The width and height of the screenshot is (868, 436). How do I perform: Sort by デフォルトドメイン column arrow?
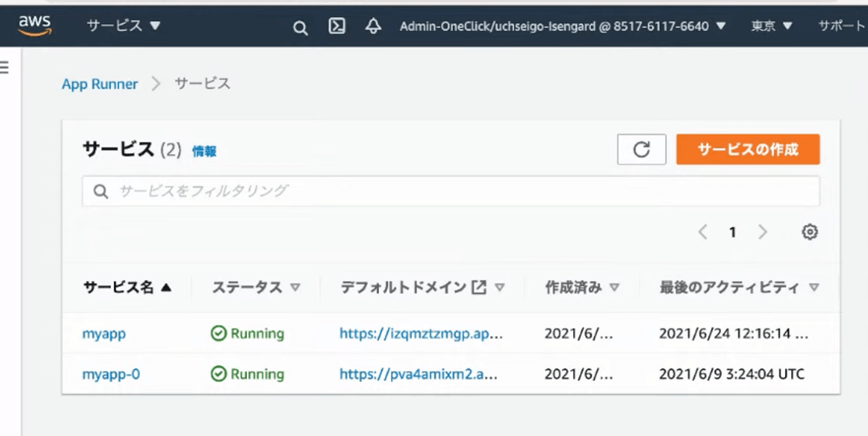pyautogui.click(x=500, y=287)
